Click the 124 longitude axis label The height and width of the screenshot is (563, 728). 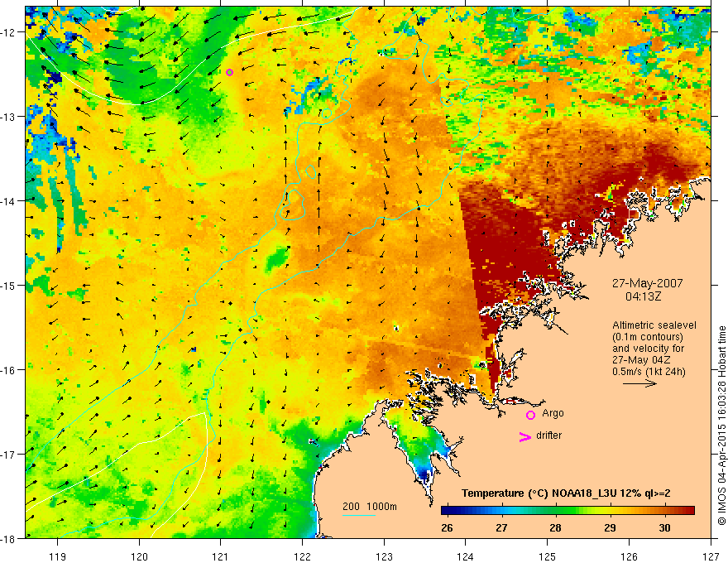(466, 556)
